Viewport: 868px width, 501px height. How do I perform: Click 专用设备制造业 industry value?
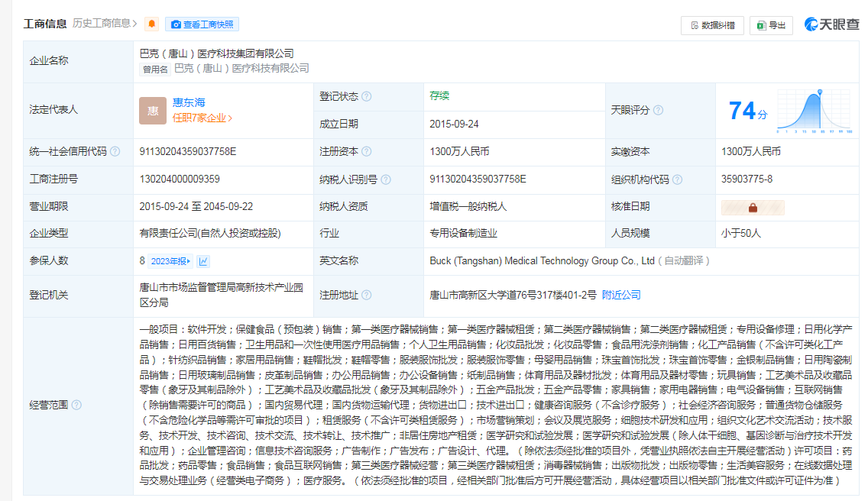point(463,234)
